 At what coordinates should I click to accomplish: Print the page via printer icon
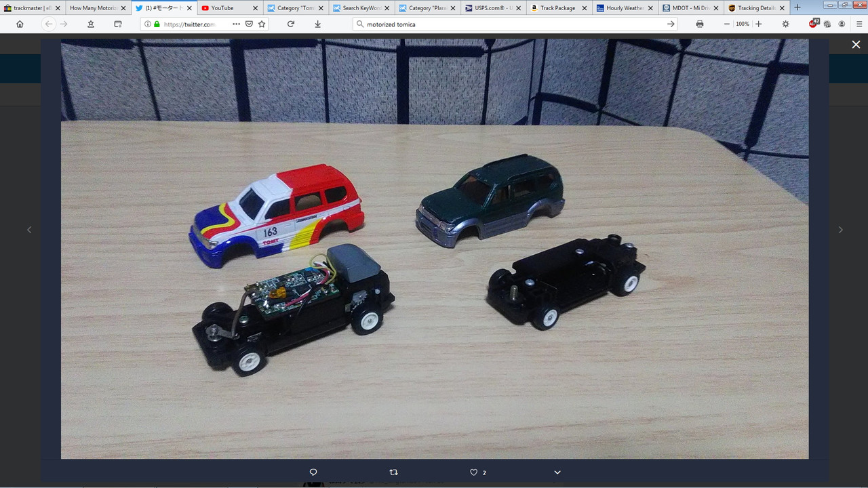(700, 24)
